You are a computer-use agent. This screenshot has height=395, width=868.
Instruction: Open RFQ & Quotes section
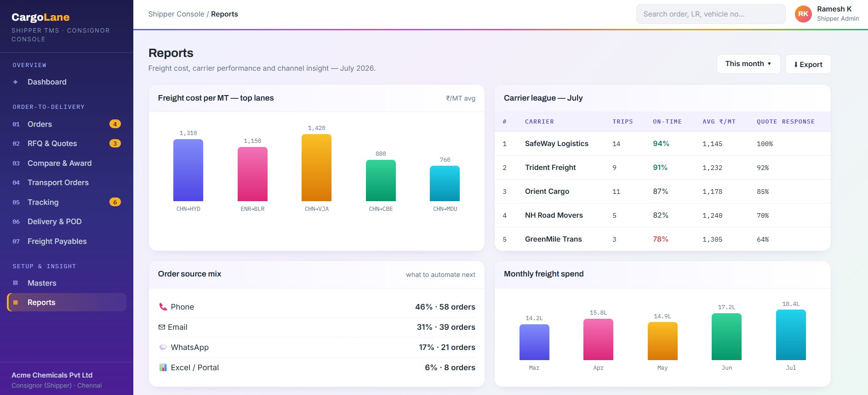coord(67,143)
